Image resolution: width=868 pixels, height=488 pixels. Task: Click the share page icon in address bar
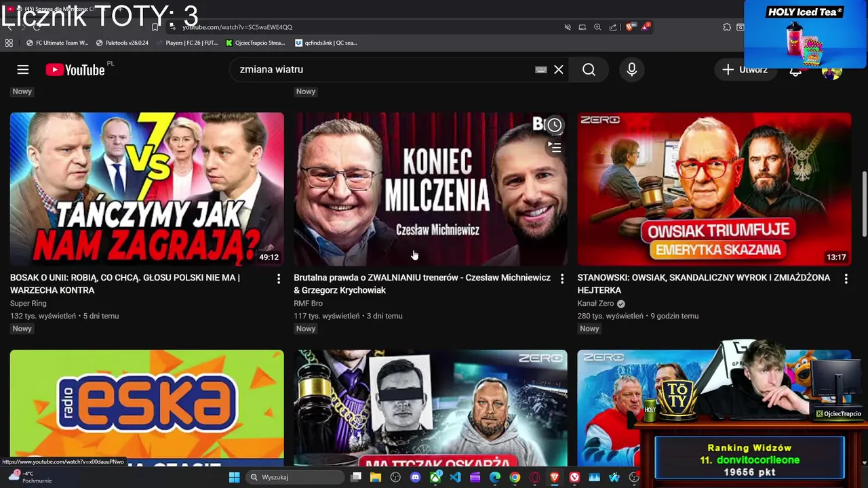(613, 27)
